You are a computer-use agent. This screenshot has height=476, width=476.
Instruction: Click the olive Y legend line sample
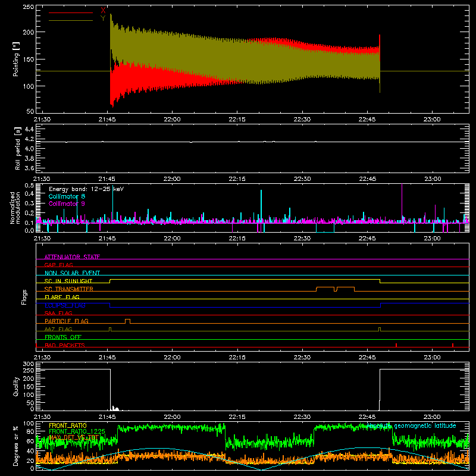tap(71, 21)
